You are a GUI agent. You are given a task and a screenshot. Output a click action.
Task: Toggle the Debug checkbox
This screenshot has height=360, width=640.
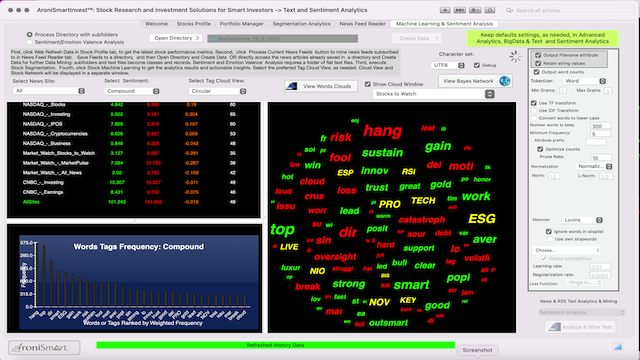477,65
